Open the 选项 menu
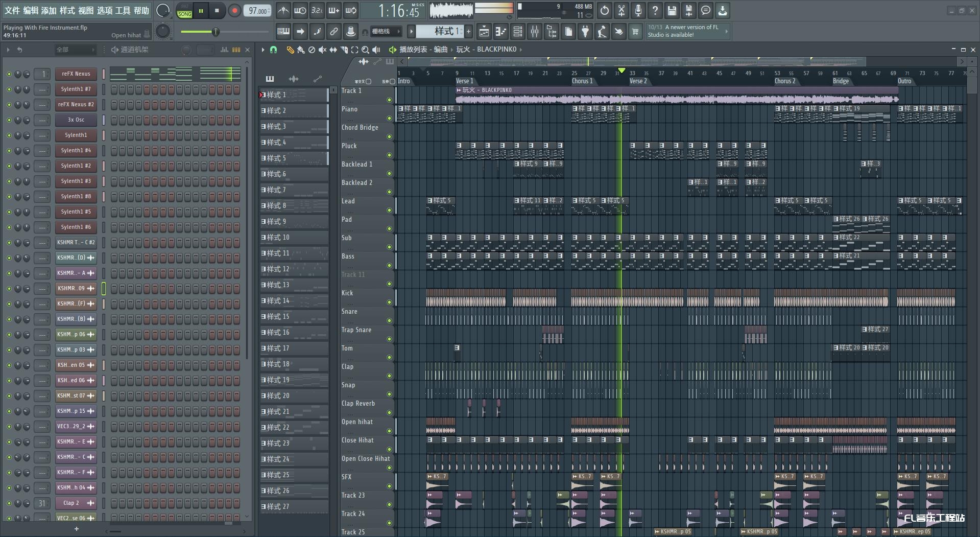This screenshot has width=980, height=537. pos(105,10)
